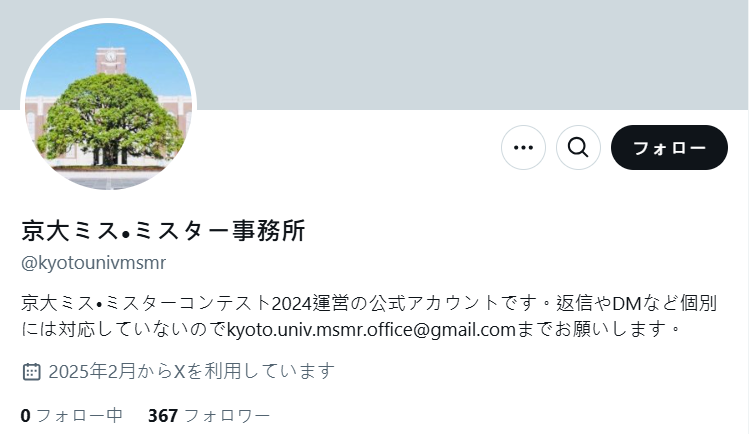Open the three-dot more options menu
751x434 pixels.
pyautogui.click(x=523, y=148)
